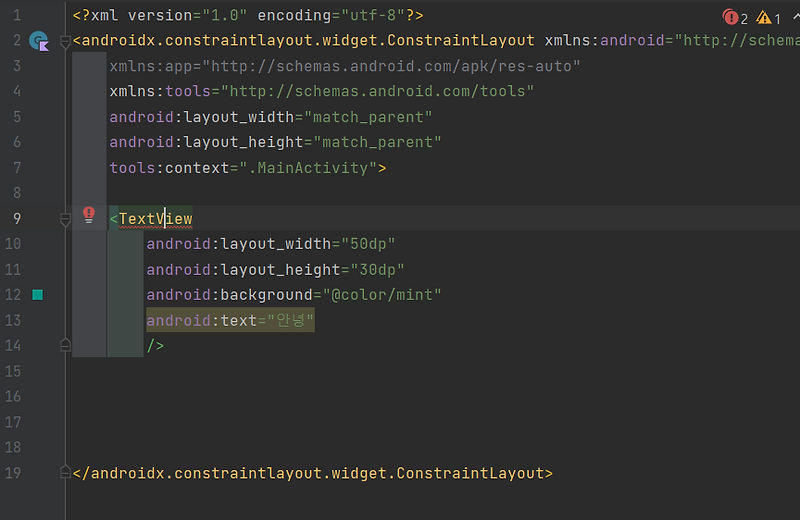Click the TextView tag name
The height and width of the screenshot is (520, 800).
(x=156, y=219)
